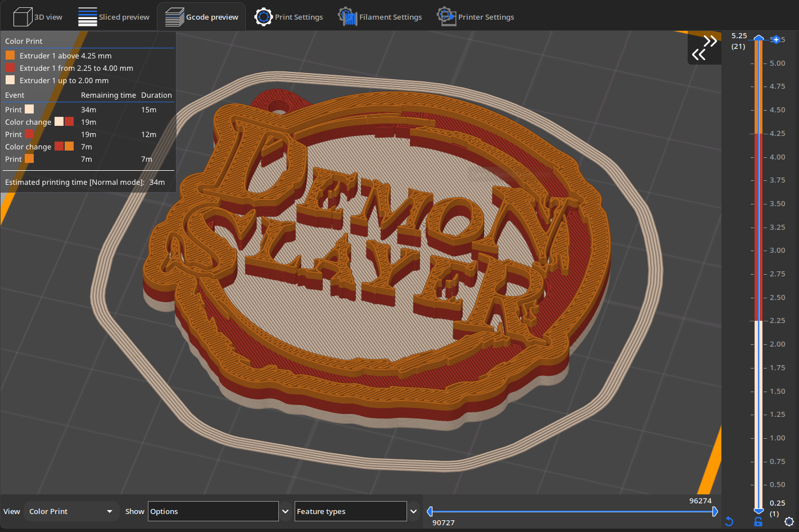799x532 pixels.
Task: Select the Print event row with 15m duration
Action: pyautogui.click(x=89, y=110)
